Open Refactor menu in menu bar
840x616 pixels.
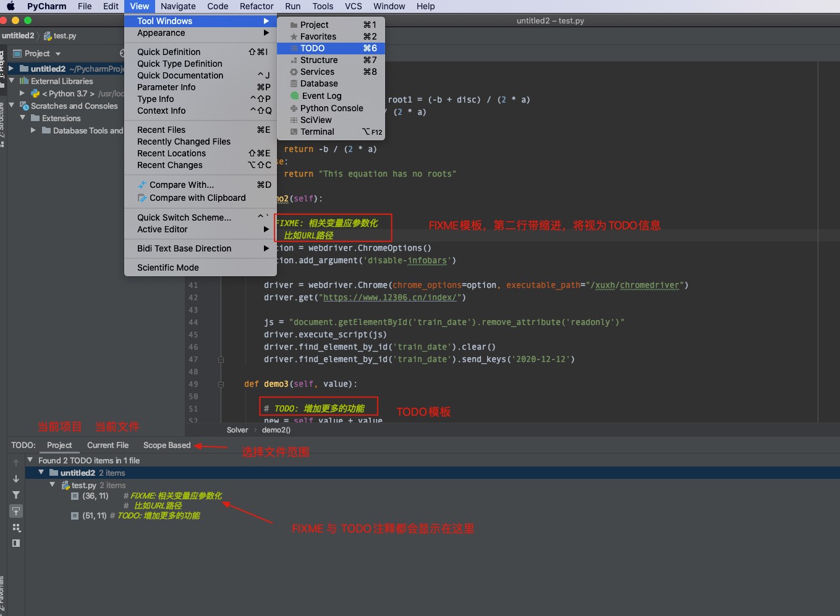(257, 6)
